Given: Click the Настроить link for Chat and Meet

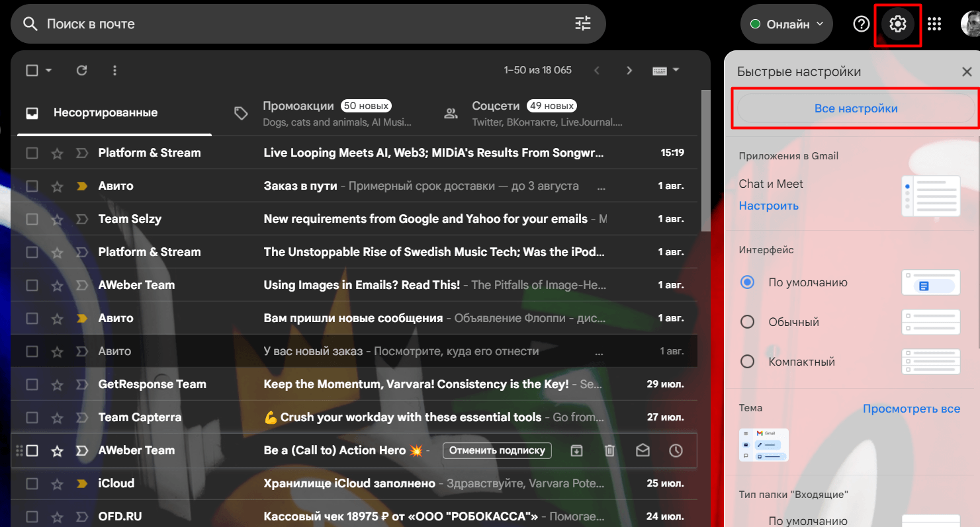Looking at the screenshot, I should click(768, 206).
